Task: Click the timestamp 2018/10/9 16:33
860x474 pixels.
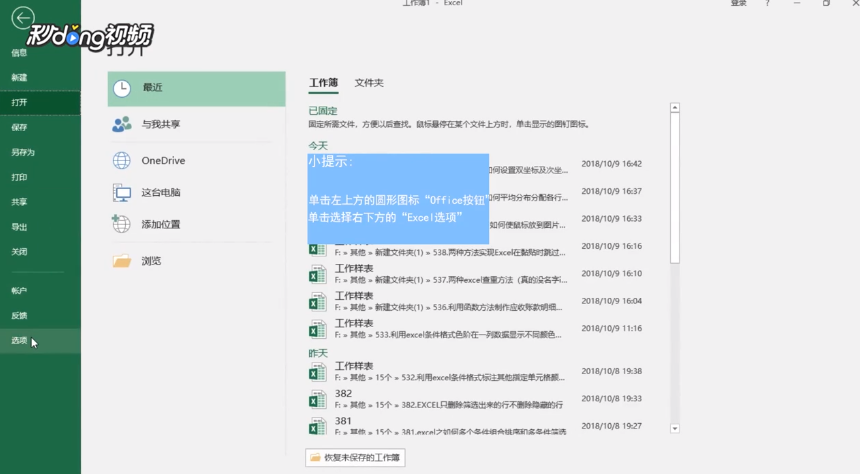Action: (x=612, y=219)
